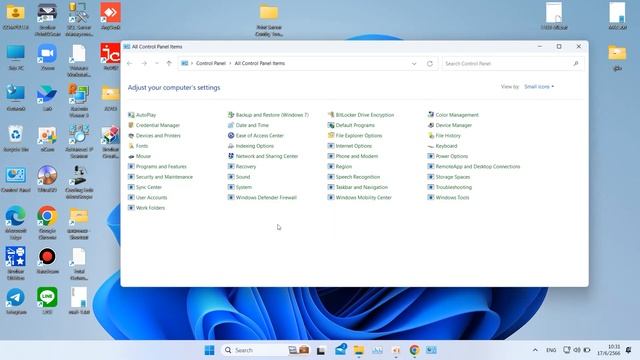Click the ENG language indicator

click(x=551, y=350)
